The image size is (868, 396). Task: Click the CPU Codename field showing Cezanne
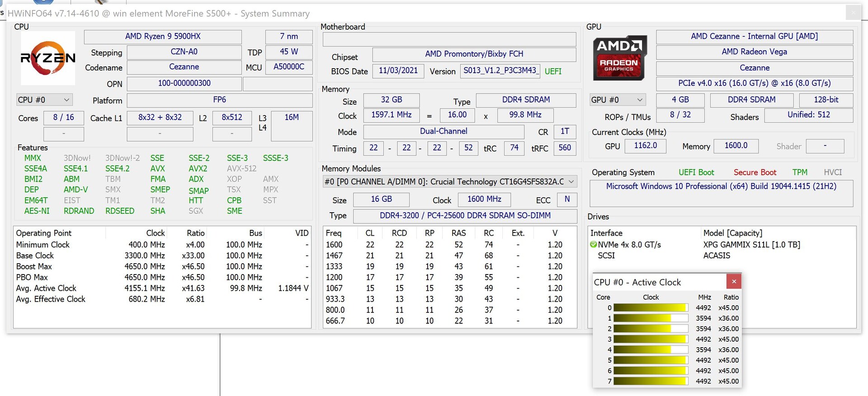click(184, 67)
